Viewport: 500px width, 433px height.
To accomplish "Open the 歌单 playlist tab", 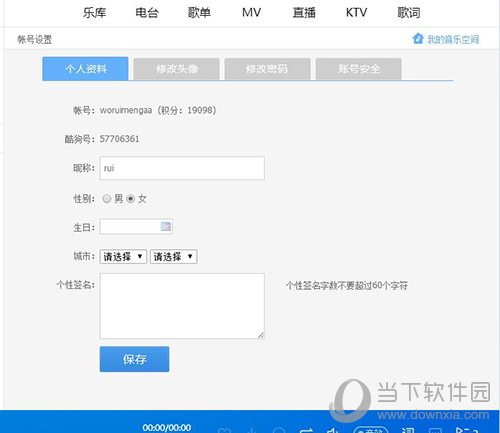I will coord(199,13).
